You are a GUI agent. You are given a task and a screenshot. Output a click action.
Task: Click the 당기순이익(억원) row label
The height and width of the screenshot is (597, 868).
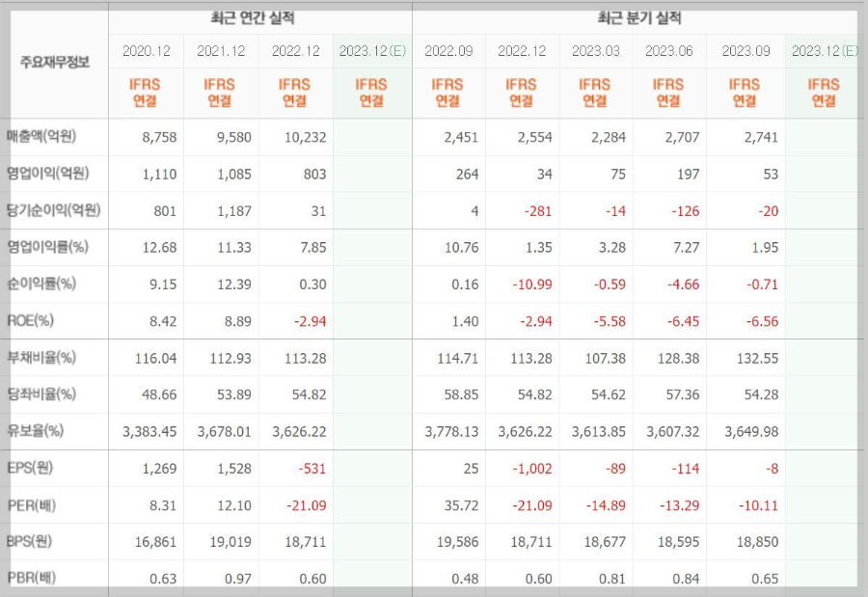click(54, 210)
